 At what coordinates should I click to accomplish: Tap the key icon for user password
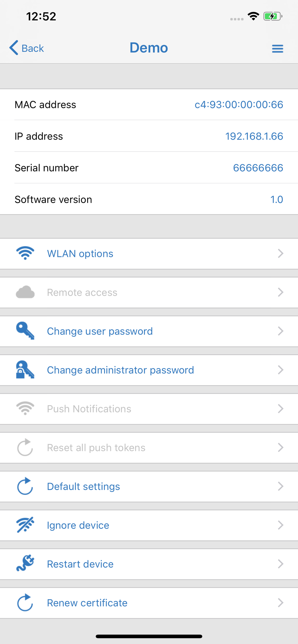(25, 331)
